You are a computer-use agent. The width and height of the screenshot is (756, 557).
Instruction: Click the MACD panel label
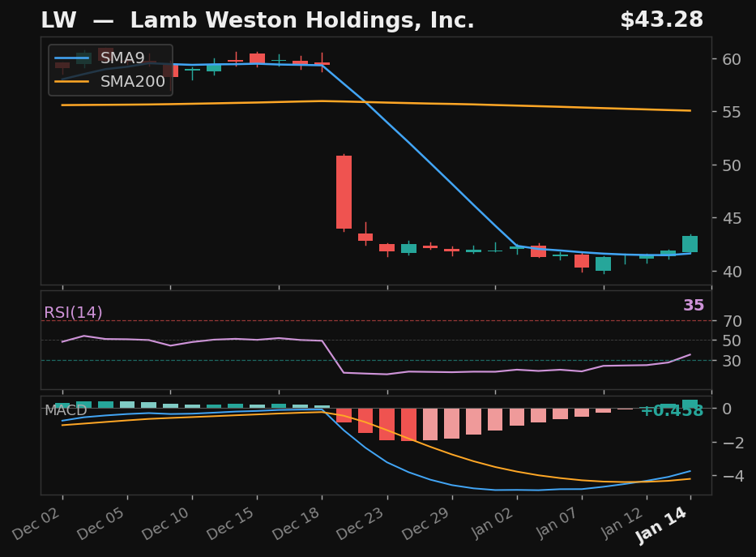click(x=66, y=410)
